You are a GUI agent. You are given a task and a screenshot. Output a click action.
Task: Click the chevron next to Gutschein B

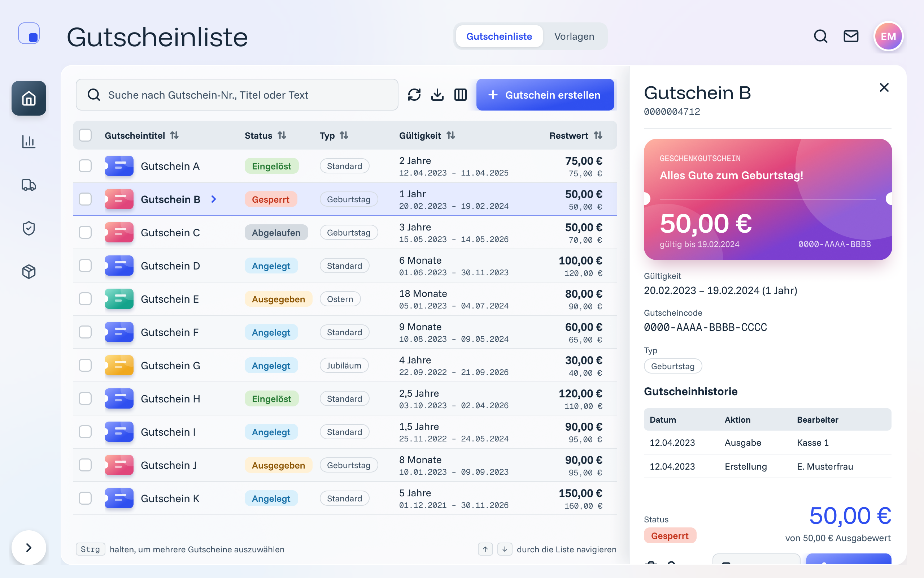214,199
